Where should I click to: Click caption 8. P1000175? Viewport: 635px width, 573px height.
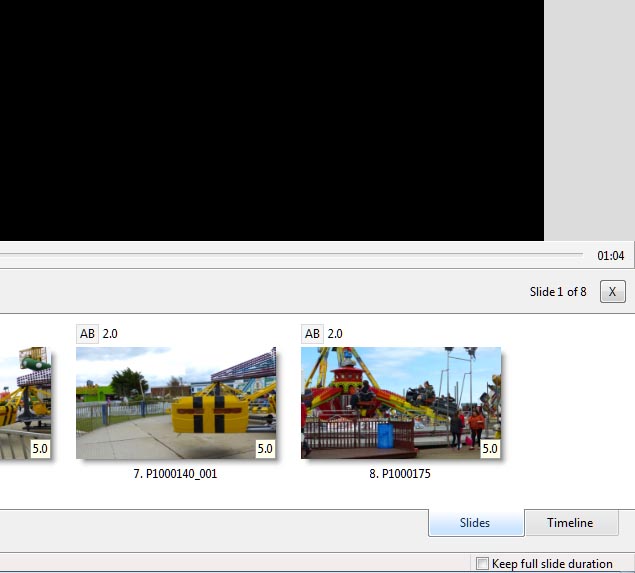[400, 474]
